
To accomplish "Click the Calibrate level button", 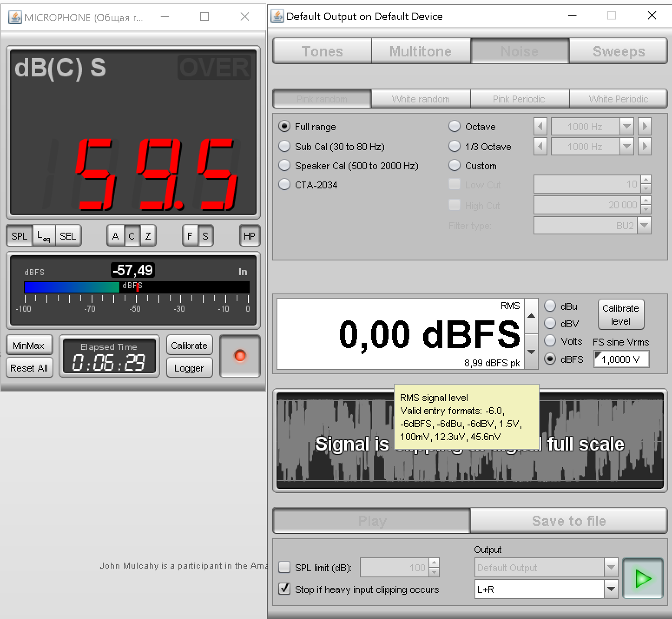I will click(x=621, y=315).
